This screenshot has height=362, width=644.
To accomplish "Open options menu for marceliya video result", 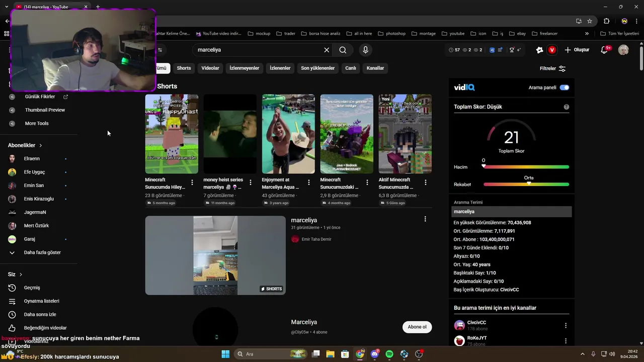I will point(425,219).
